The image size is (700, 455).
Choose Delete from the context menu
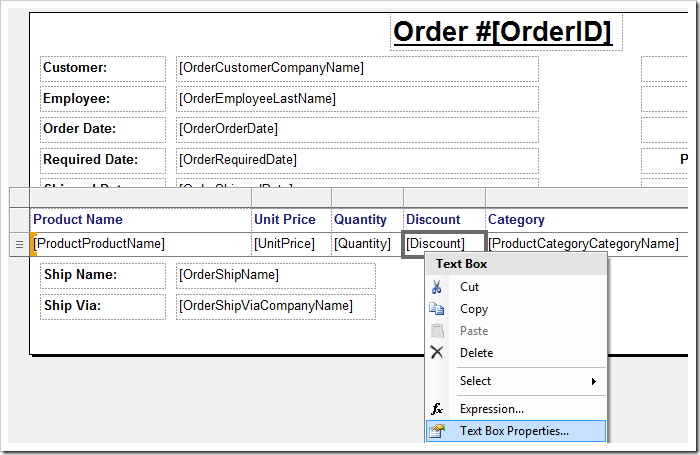(x=517, y=353)
